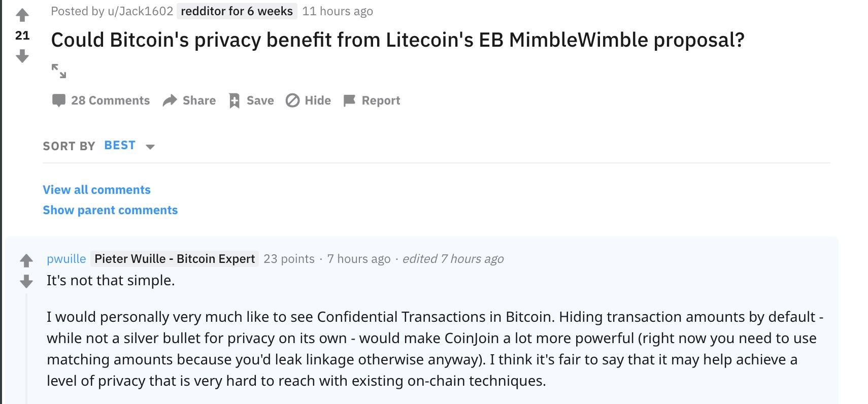Open the Sort By dropdown arrow

[x=150, y=147]
